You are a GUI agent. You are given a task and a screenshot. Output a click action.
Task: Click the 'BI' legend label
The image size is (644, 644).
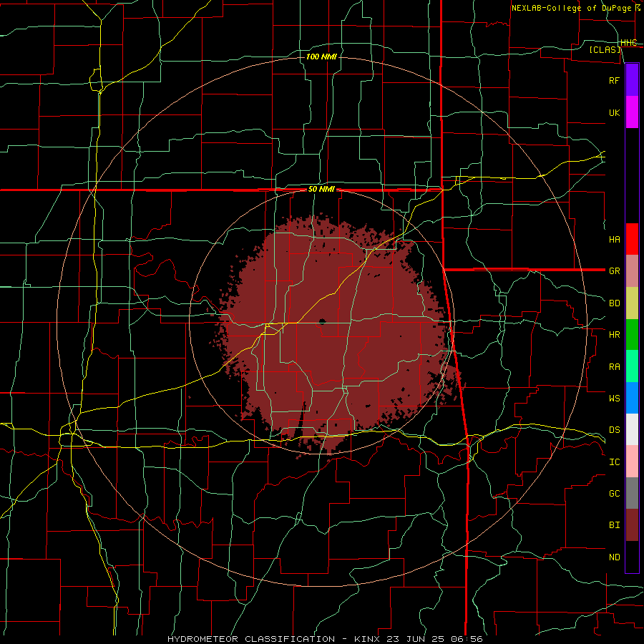(614, 525)
